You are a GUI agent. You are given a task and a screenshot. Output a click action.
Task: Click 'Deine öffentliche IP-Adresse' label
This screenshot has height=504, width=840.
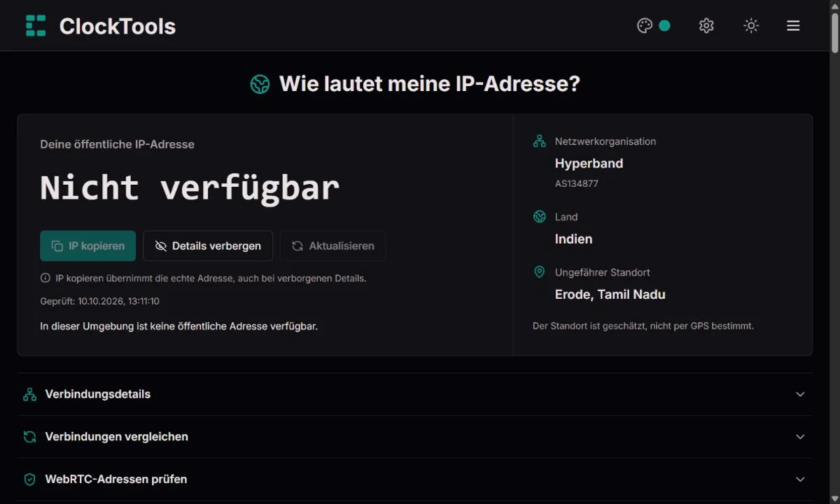click(118, 144)
